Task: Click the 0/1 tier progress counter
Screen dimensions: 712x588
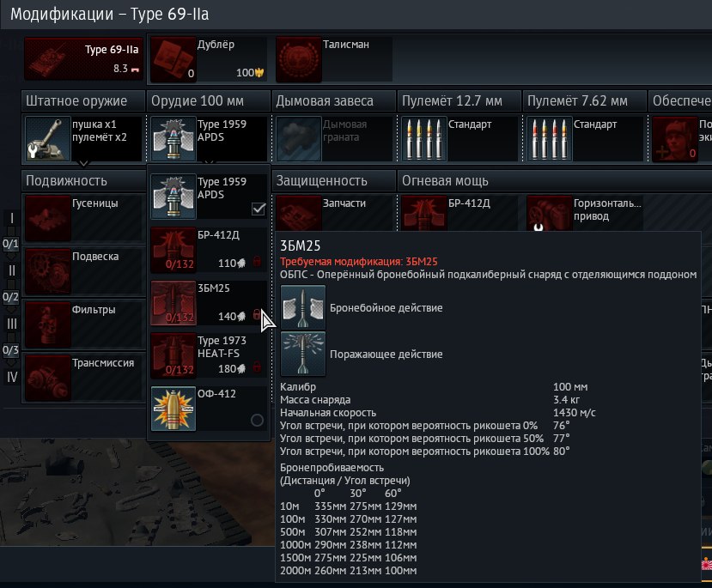Action: pyautogui.click(x=10, y=244)
